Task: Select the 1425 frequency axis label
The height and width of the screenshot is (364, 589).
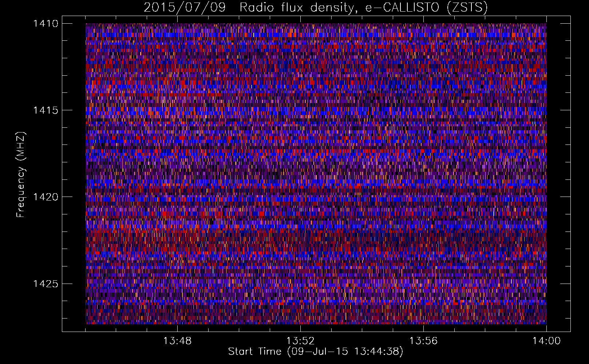Action: click(x=46, y=284)
